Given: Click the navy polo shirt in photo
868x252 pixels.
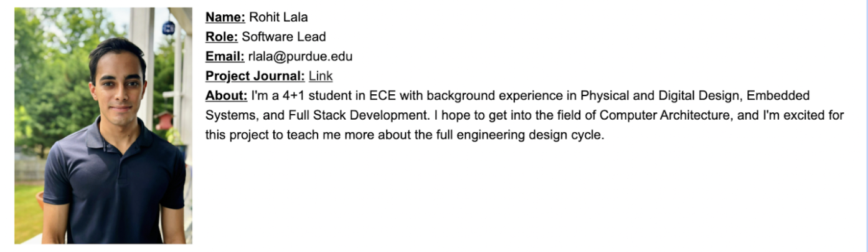Looking at the screenshot, I should tap(115, 187).
